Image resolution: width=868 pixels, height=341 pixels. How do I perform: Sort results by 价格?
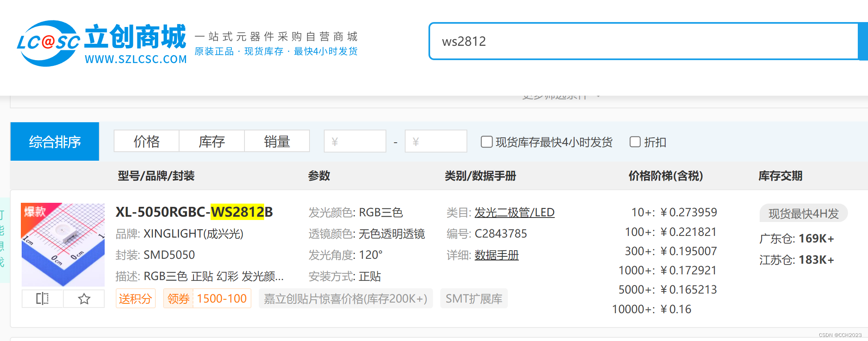click(146, 141)
